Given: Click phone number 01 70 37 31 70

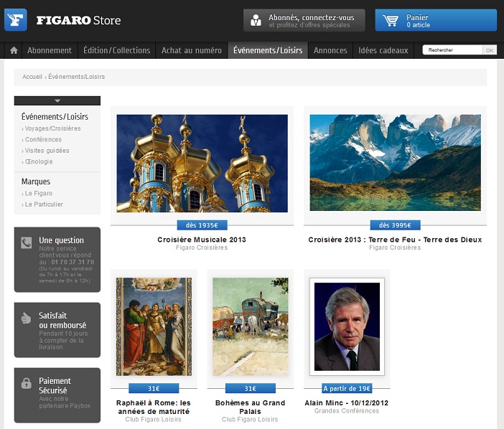Looking at the screenshot, I should (73, 262).
